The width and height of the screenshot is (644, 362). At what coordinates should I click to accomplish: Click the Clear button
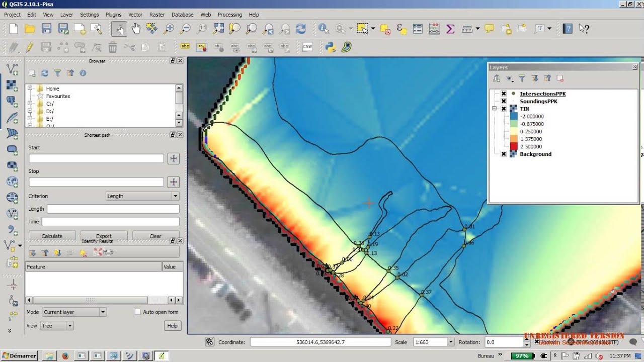(155, 236)
